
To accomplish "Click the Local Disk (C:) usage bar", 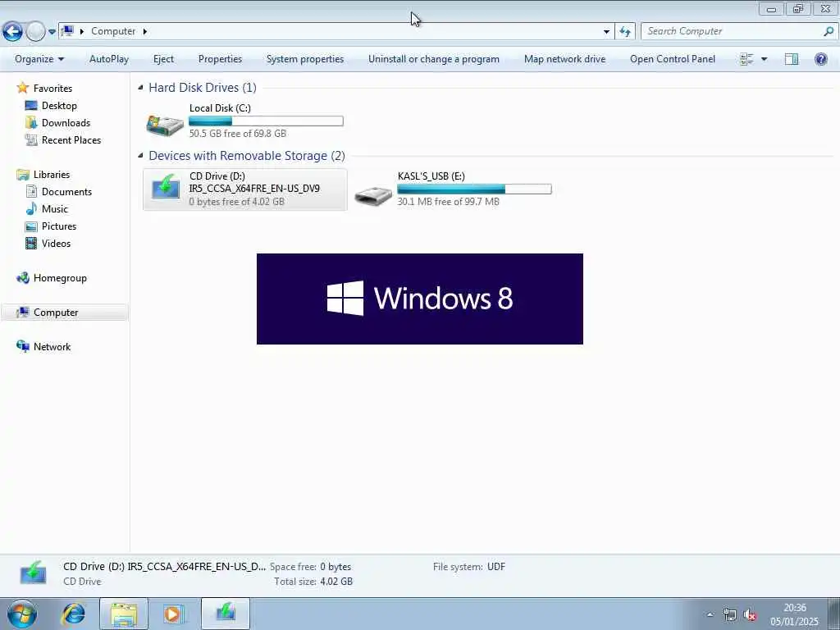I will coord(266,121).
